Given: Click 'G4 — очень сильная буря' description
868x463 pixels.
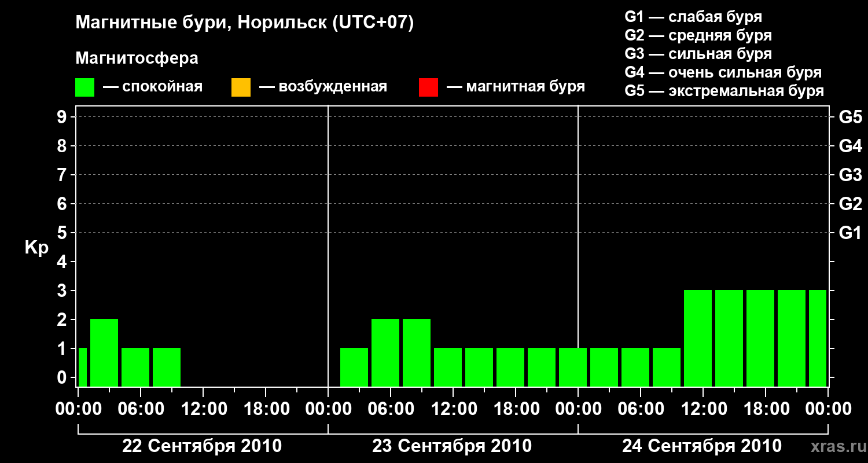Looking at the screenshot, I should point(723,72).
